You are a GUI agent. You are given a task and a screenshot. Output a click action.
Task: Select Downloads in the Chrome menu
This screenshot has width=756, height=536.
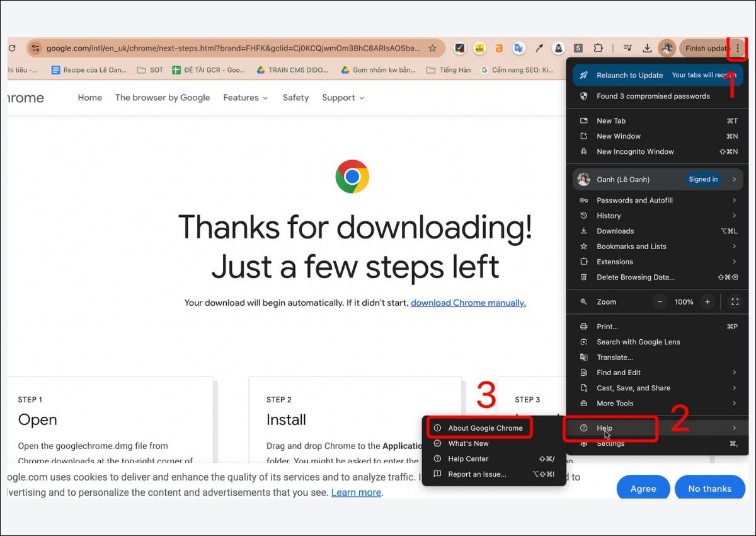coord(658,231)
